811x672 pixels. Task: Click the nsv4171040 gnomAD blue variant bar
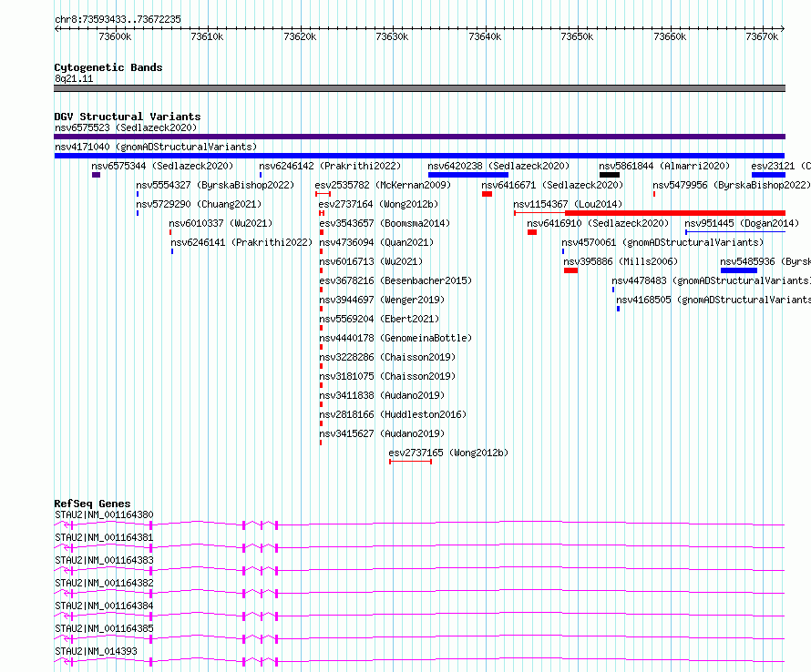(x=419, y=156)
